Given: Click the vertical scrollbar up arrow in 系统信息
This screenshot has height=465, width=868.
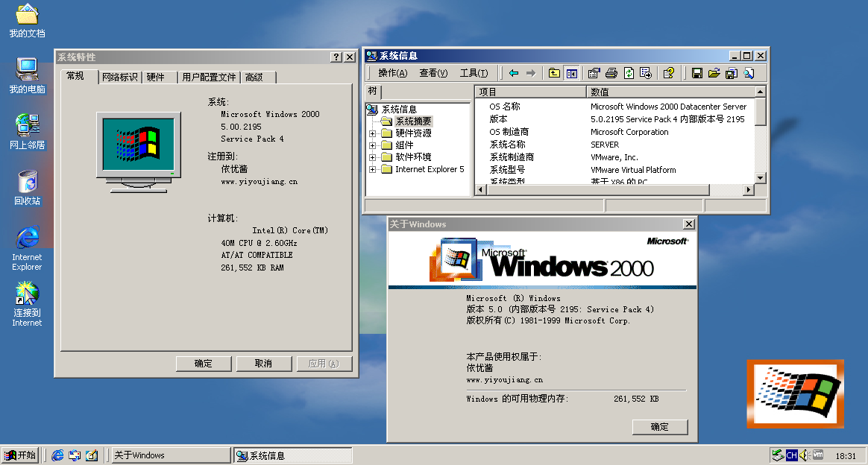Looking at the screenshot, I should click(761, 92).
